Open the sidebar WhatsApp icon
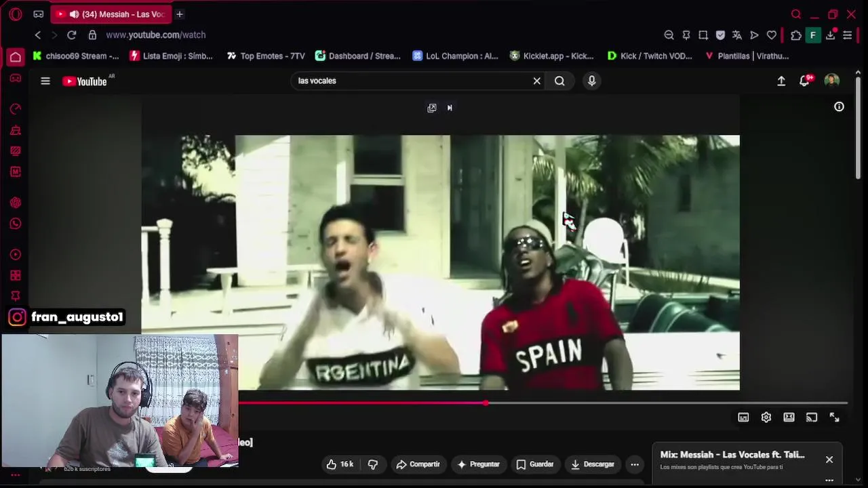This screenshot has width=868, height=488. pos(16,224)
